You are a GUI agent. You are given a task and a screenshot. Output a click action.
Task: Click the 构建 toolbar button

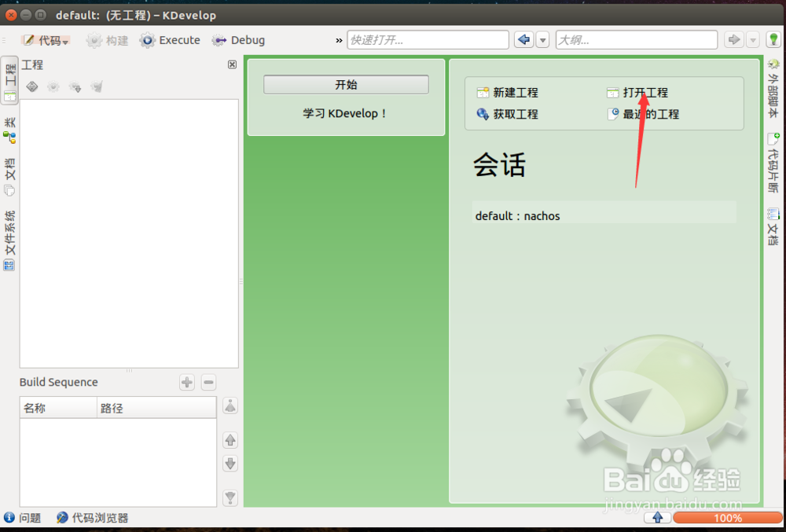click(107, 40)
